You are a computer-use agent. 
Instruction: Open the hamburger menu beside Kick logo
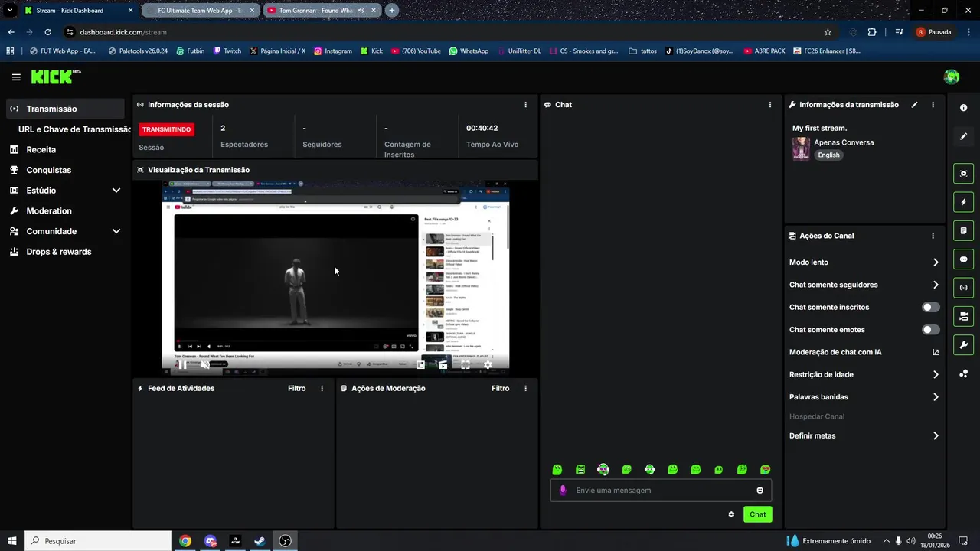16,77
